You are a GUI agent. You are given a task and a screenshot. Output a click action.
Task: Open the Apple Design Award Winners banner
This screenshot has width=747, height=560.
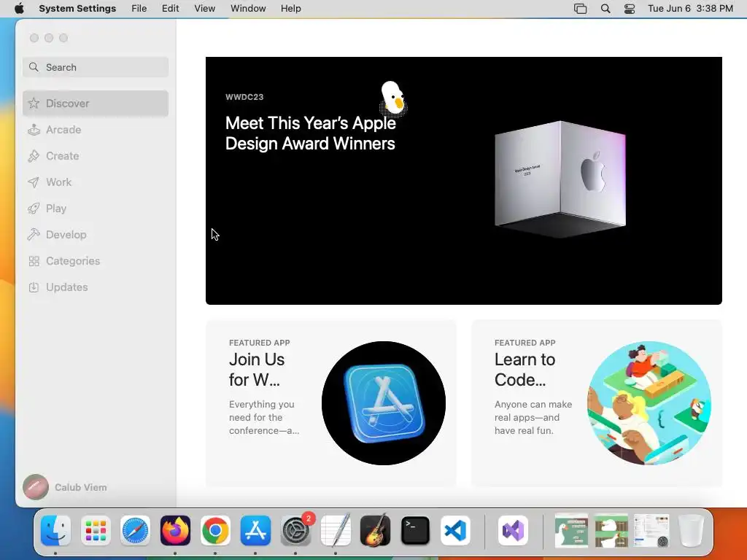pos(463,181)
